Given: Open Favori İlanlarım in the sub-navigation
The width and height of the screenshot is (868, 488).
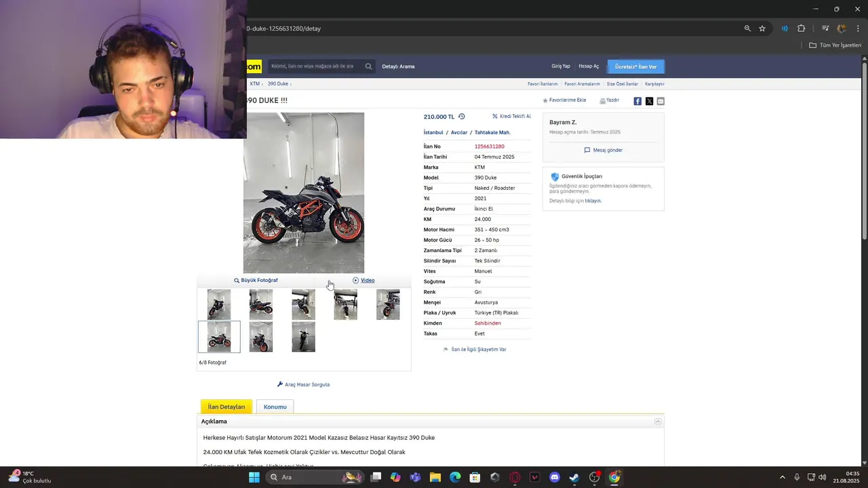Looking at the screenshot, I should tap(542, 84).
